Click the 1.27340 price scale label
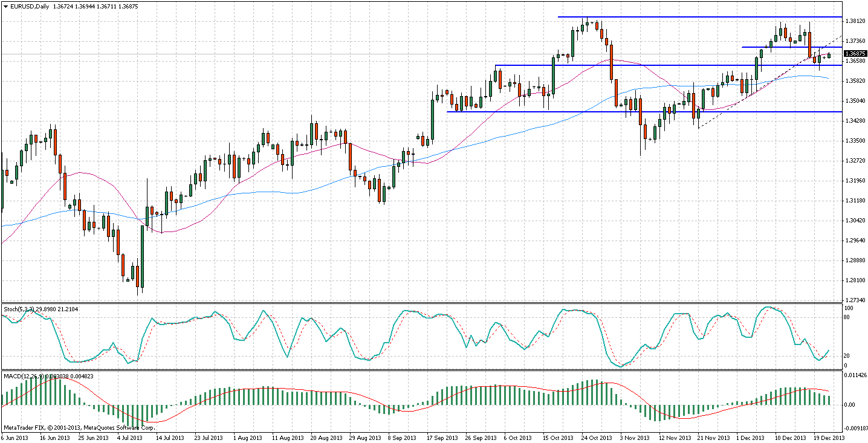Viewport: 868px width, 443px height. 855,300
